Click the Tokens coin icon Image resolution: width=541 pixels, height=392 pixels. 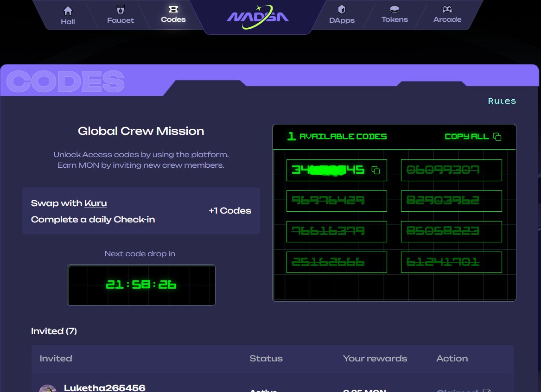(x=395, y=9)
